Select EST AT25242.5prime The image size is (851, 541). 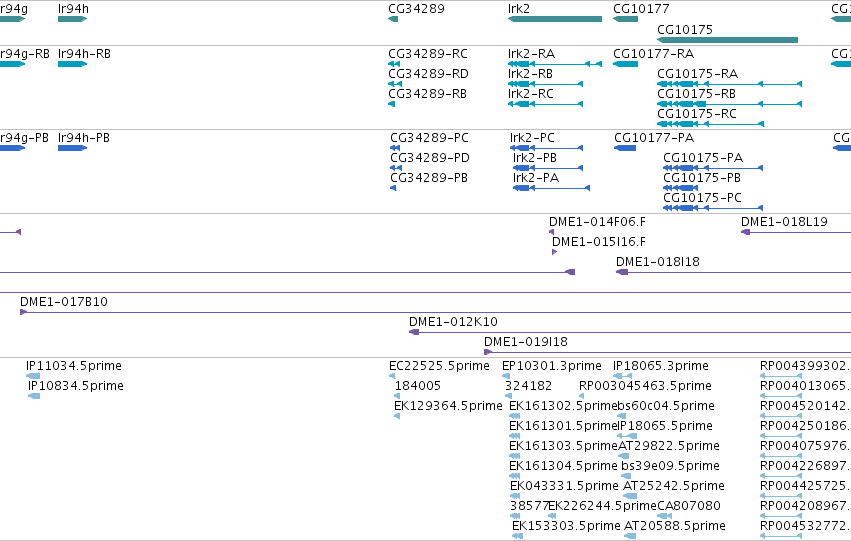coord(674,487)
